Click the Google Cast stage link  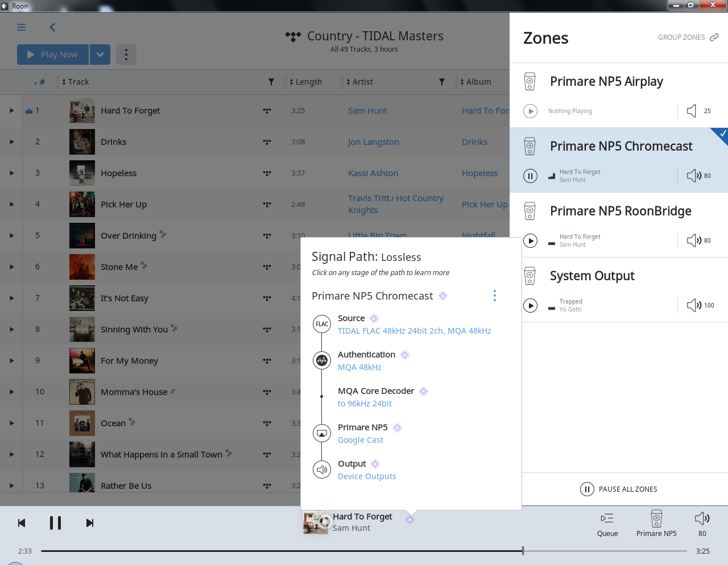coord(361,440)
